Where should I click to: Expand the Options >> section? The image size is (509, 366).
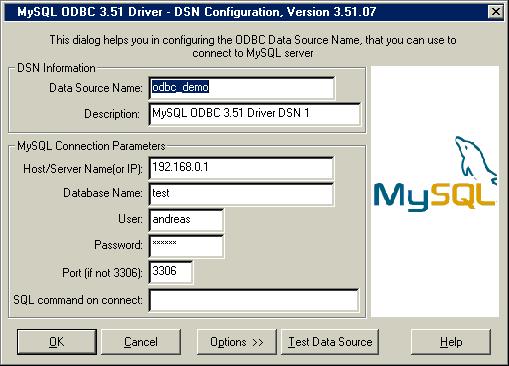(237, 342)
